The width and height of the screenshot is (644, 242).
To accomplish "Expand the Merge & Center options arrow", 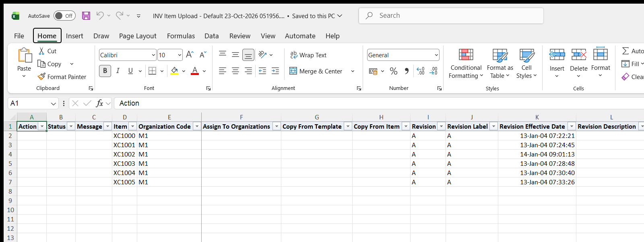I will (x=353, y=71).
